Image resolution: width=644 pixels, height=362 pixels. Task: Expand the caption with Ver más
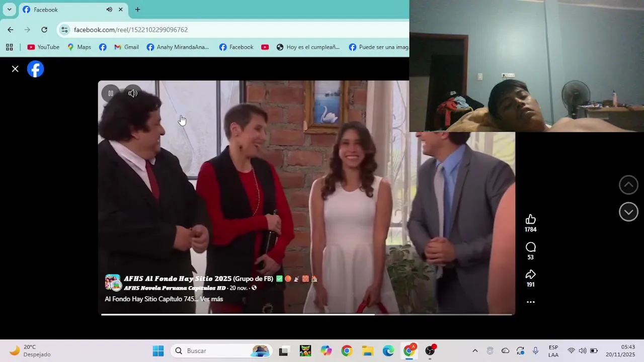(x=211, y=299)
